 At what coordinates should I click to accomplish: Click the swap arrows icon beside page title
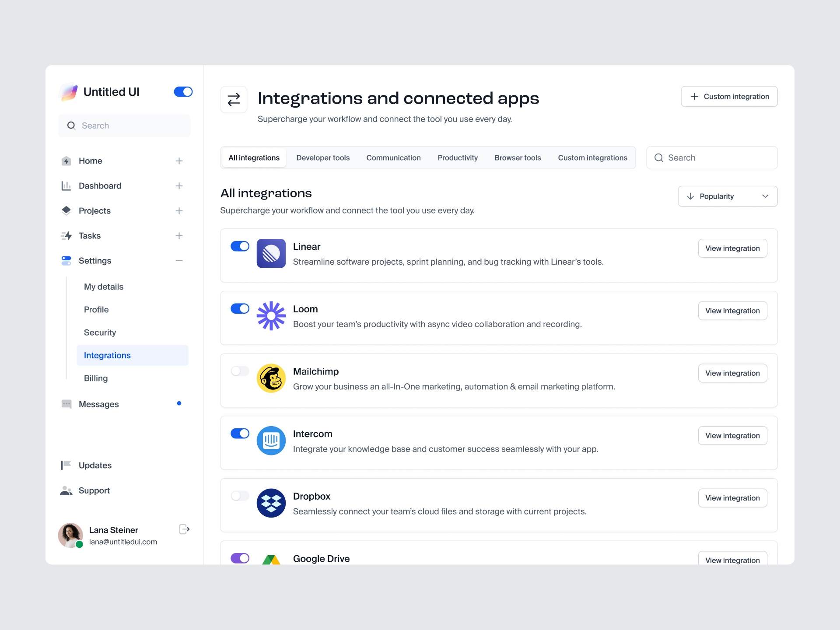click(x=234, y=99)
